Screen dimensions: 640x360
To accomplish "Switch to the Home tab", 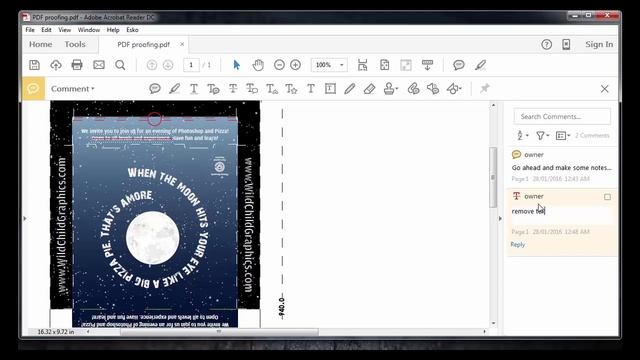I will [40, 44].
